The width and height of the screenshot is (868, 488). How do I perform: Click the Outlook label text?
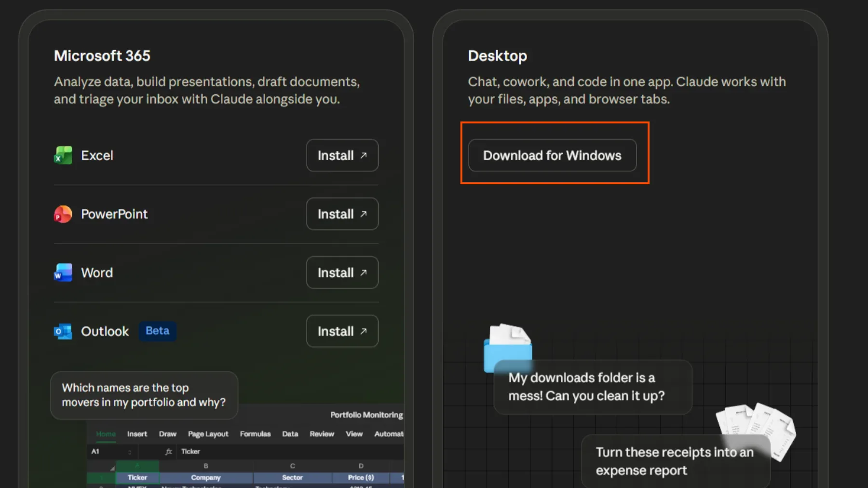click(105, 331)
